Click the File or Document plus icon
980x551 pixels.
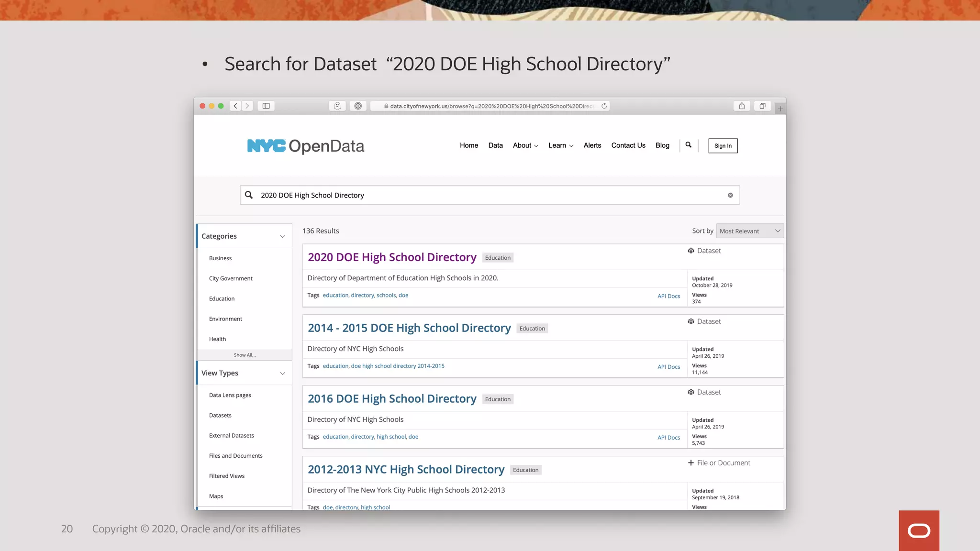[x=691, y=463]
